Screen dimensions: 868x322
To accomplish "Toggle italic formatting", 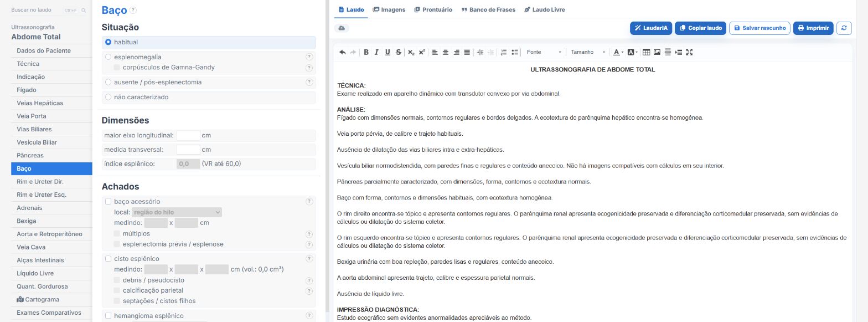I will pos(376,52).
